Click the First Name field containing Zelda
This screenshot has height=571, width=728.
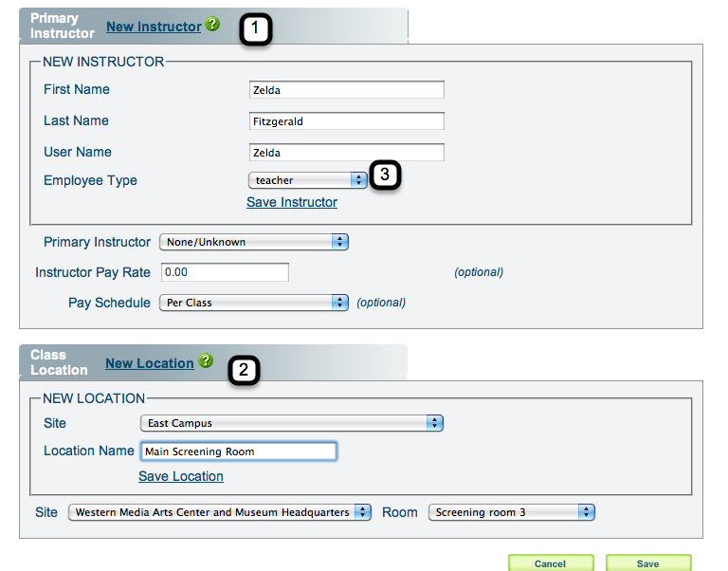tap(345, 90)
